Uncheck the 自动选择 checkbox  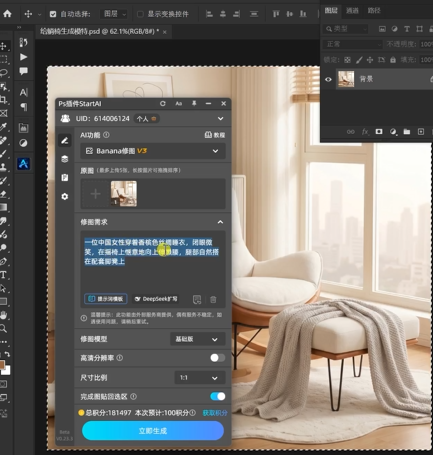[53, 14]
